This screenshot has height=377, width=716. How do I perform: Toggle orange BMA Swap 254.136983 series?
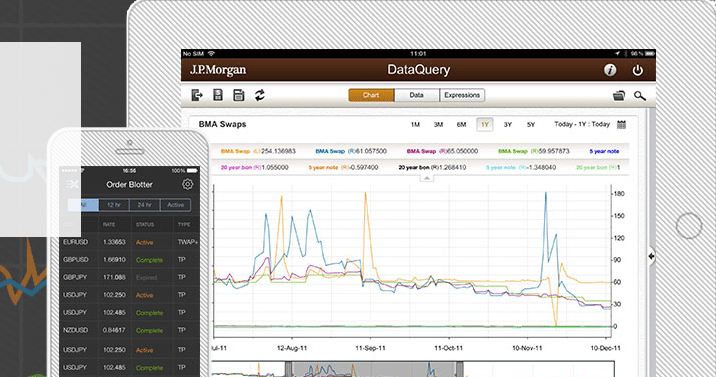(x=258, y=151)
